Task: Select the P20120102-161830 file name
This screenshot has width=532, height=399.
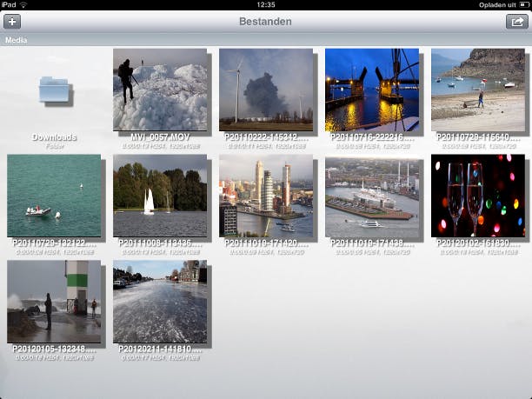Action: pos(478,243)
